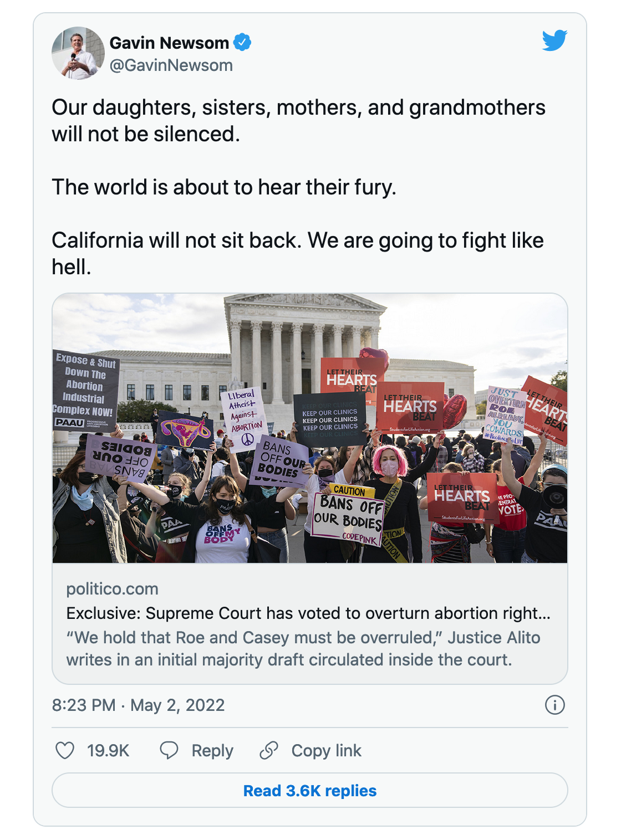Open the Supreme Court protest photo
Viewport: 621px width, 840px height.
(310, 428)
